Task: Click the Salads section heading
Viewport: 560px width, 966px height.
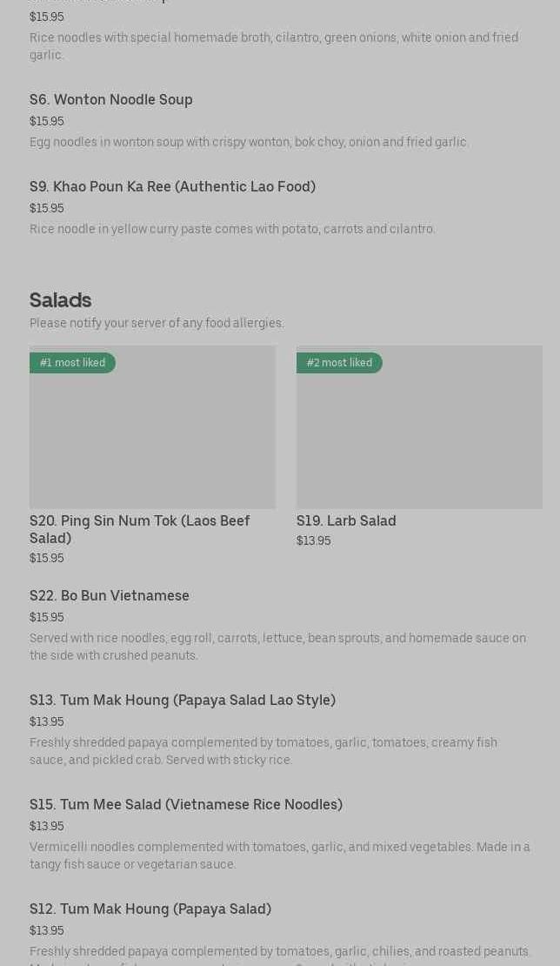Action: (x=61, y=300)
